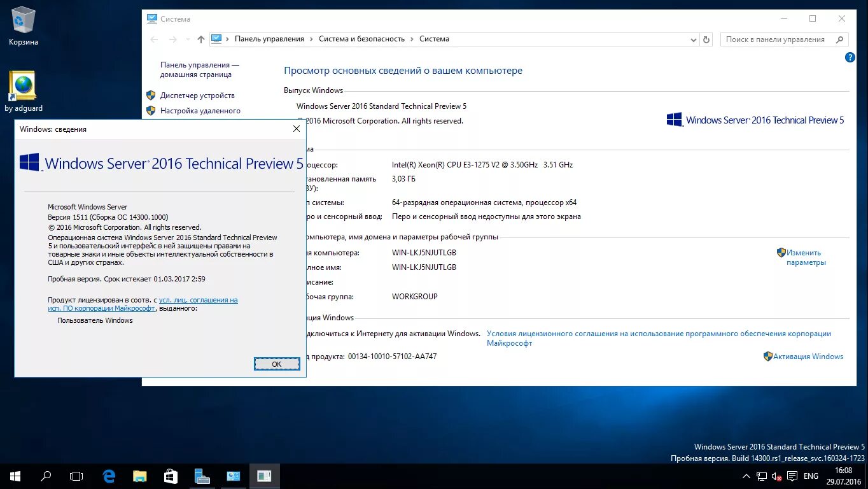Open the Recycle Bin (Корзина) desktop icon
This screenshot has height=489, width=868.
[x=24, y=25]
